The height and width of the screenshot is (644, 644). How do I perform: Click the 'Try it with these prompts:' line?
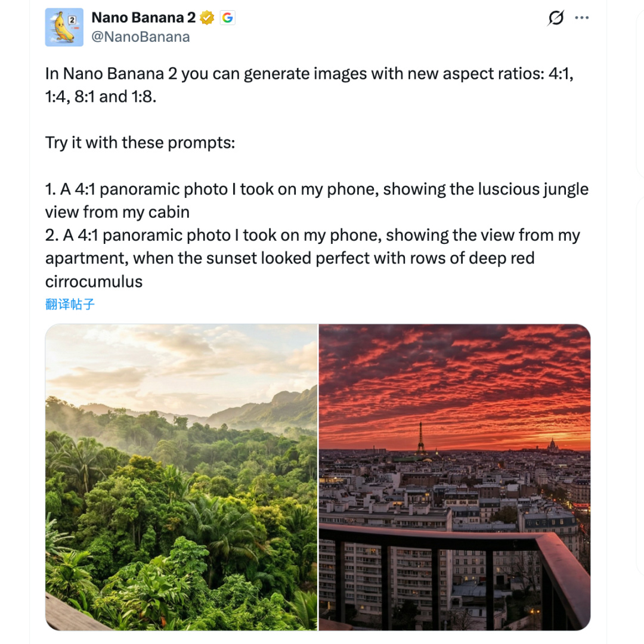[x=140, y=143]
